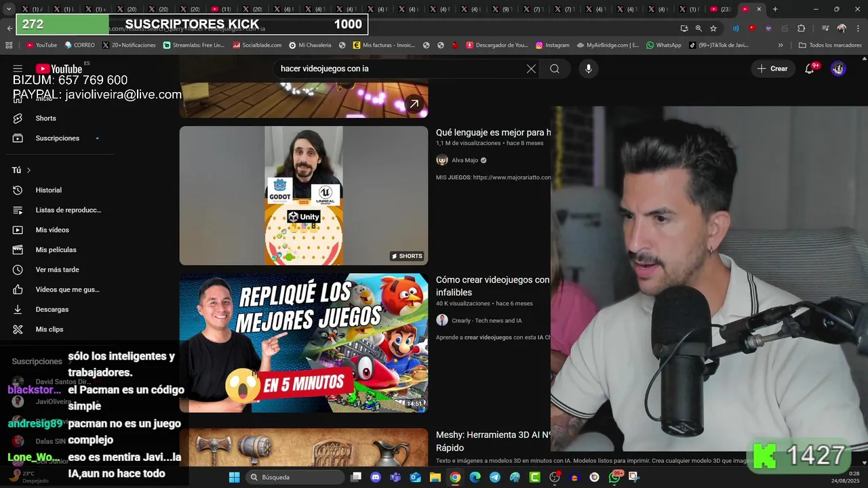
Task: Click the Ver más tarde clock icon
Action: pos(18,270)
